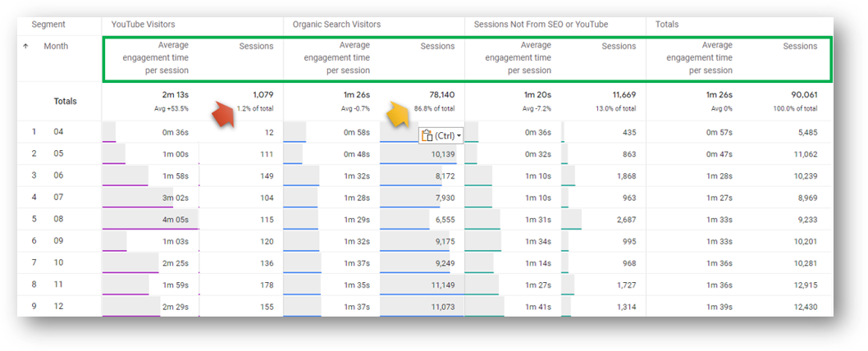This screenshot has width=868, height=351.
Task: Click the 2,687 sessions cell in month 08
Action: (x=626, y=220)
